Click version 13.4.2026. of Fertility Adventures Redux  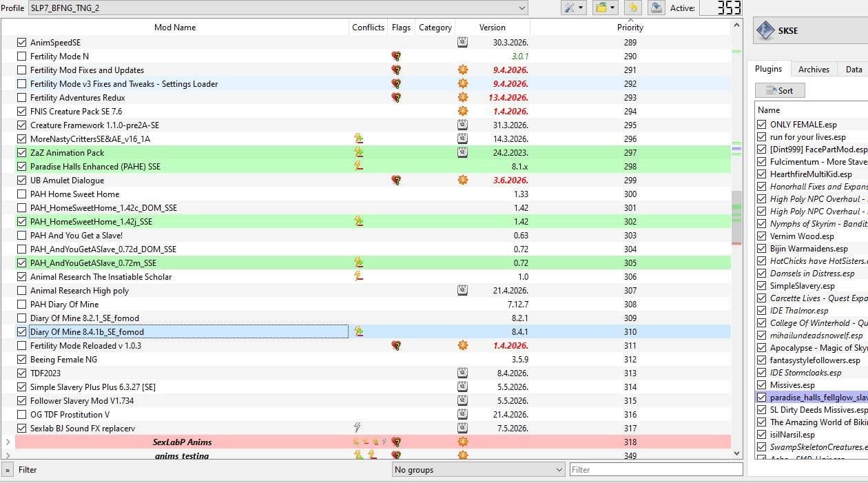(x=508, y=98)
